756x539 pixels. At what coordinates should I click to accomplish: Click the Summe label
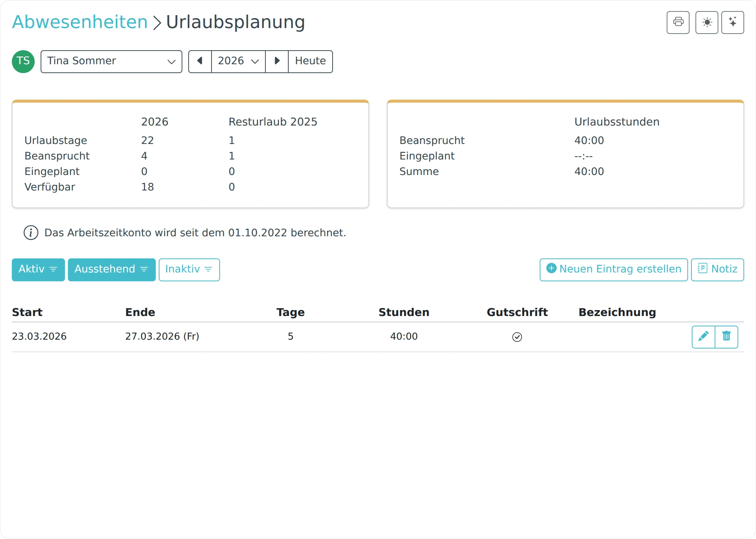pyautogui.click(x=419, y=172)
